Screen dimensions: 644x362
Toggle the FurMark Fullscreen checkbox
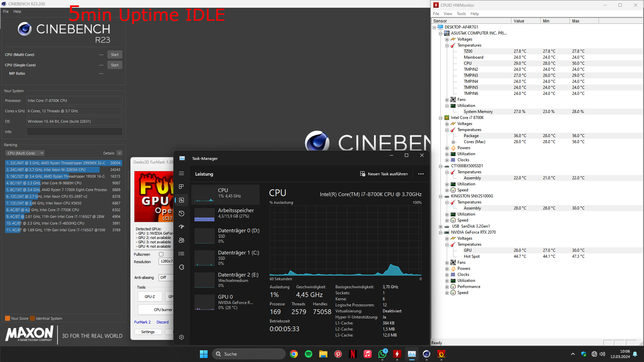(161, 254)
